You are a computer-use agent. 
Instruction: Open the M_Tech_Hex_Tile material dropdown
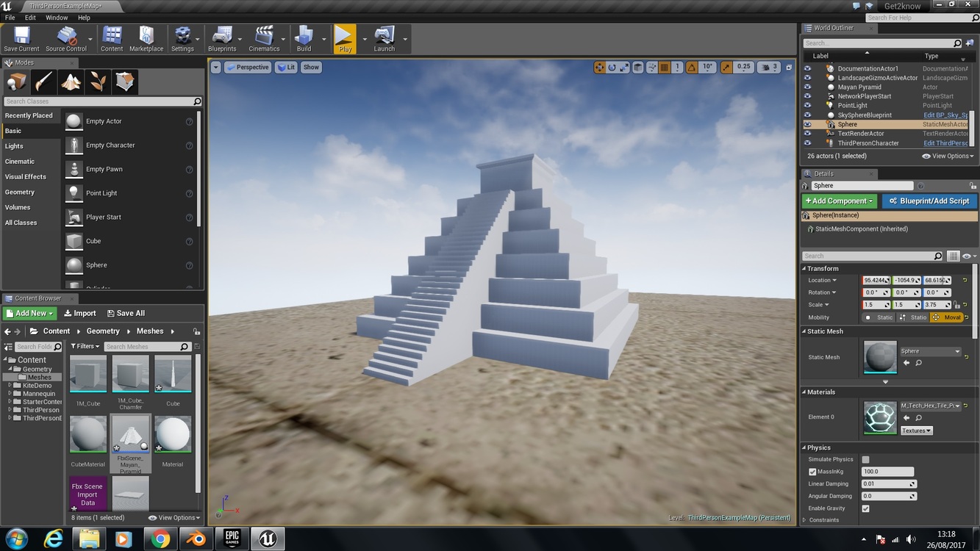931,406
